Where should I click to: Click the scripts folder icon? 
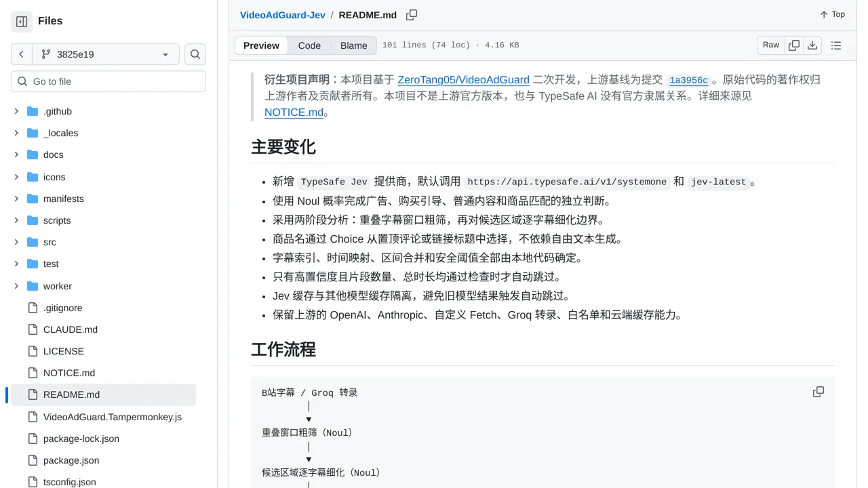(x=33, y=220)
